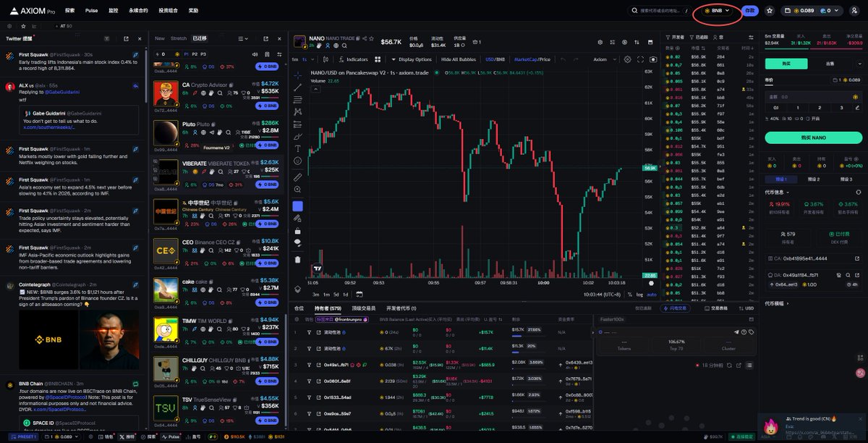Switch to the 已迁移 tab
868x443 pixels.
[199, 38]
